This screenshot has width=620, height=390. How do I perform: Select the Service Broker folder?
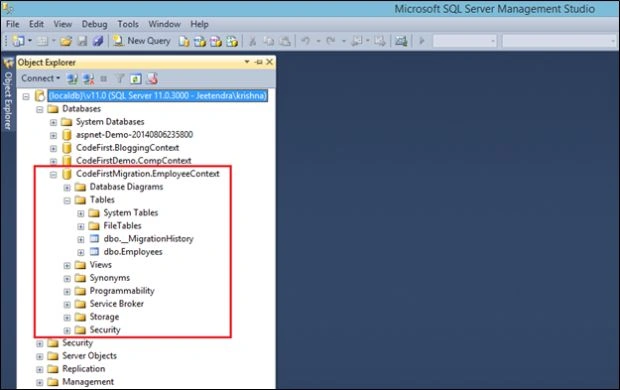pyautogui.click(x=117, y=304)
